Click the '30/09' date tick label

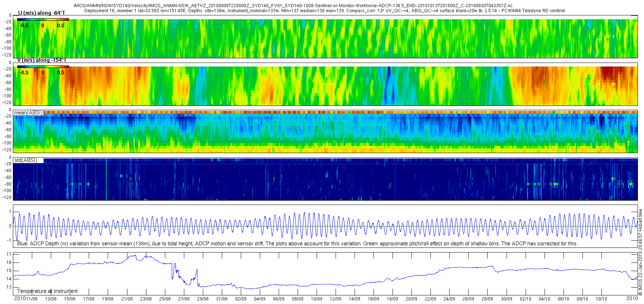(506, 299)
